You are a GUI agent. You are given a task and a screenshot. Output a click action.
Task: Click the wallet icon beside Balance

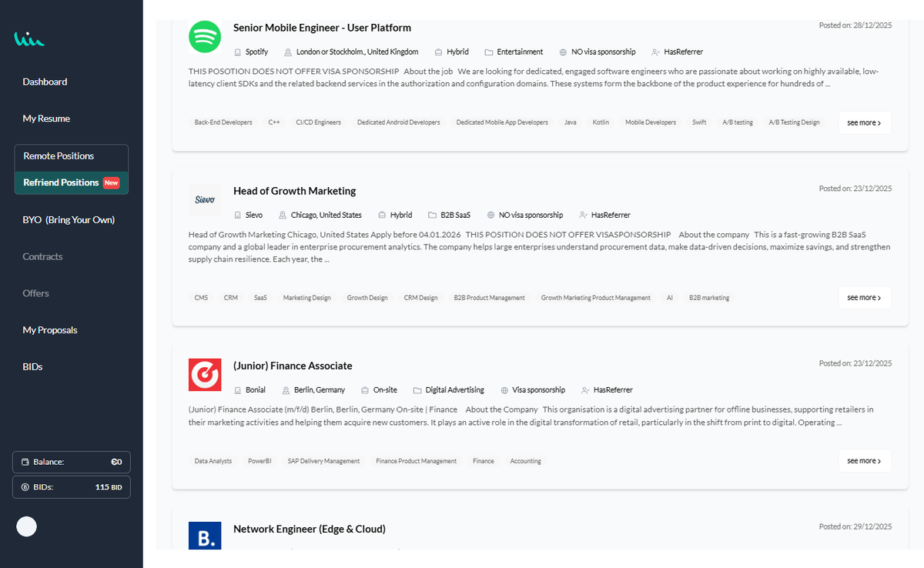pos(25,462)
